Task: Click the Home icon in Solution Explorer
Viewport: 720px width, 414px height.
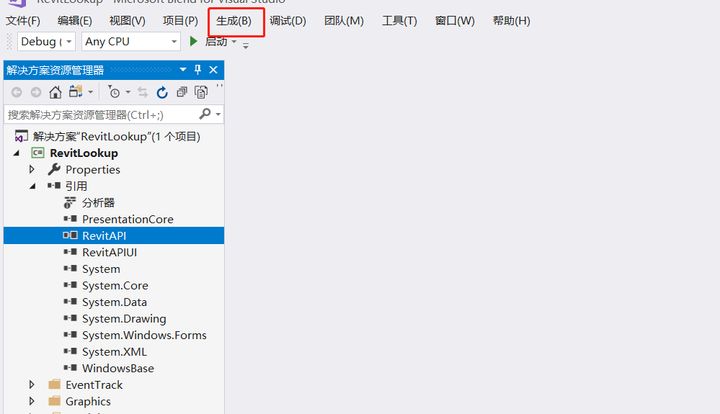Action: tap(56, 92)
